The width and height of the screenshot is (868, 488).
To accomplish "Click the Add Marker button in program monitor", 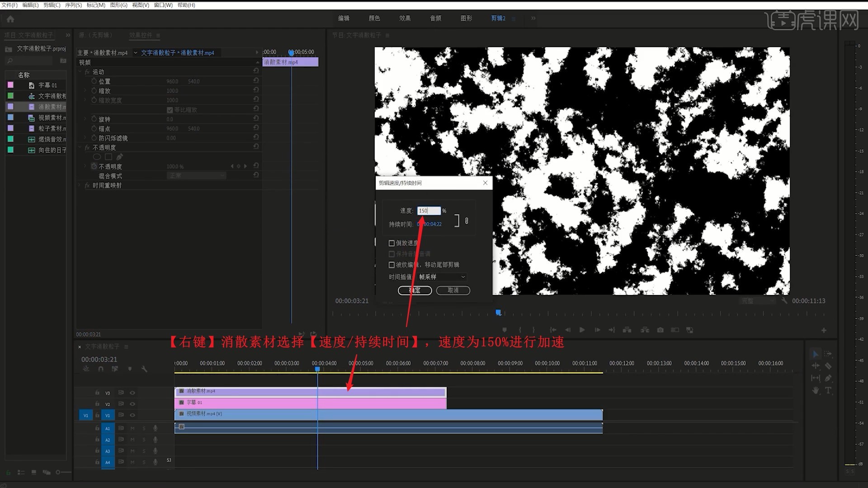I will tap(505, 330).
